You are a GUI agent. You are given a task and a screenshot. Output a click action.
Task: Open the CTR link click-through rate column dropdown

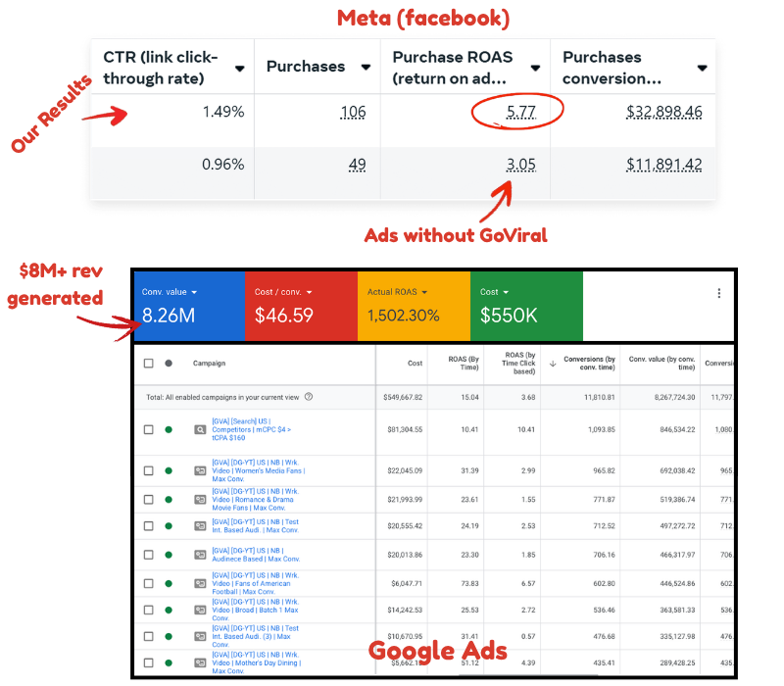239,69
